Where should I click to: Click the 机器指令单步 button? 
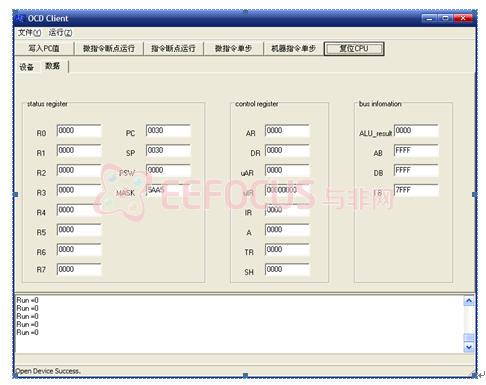click(x=293, y=49)
